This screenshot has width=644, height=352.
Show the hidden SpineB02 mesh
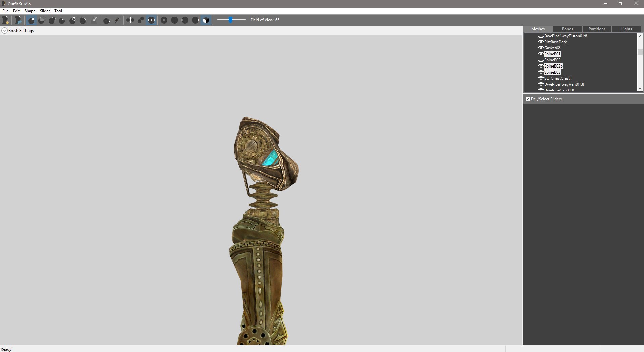coord(541,60)
